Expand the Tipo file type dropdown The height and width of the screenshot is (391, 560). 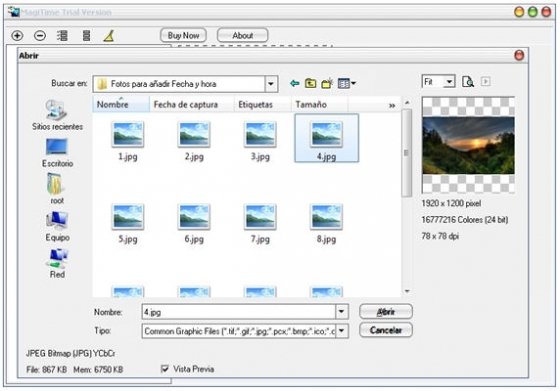coord(341,331)
